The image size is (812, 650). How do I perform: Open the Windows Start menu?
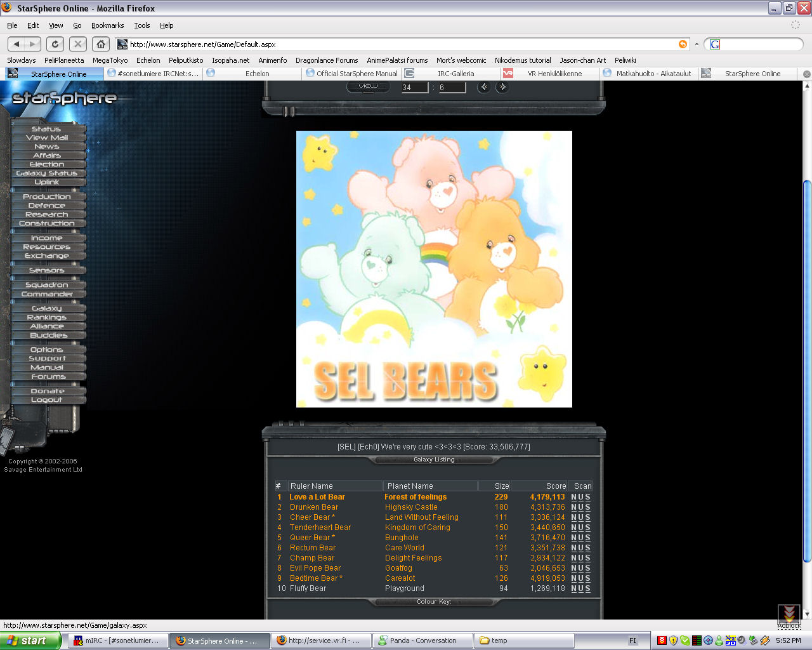[x=30, y=640]
